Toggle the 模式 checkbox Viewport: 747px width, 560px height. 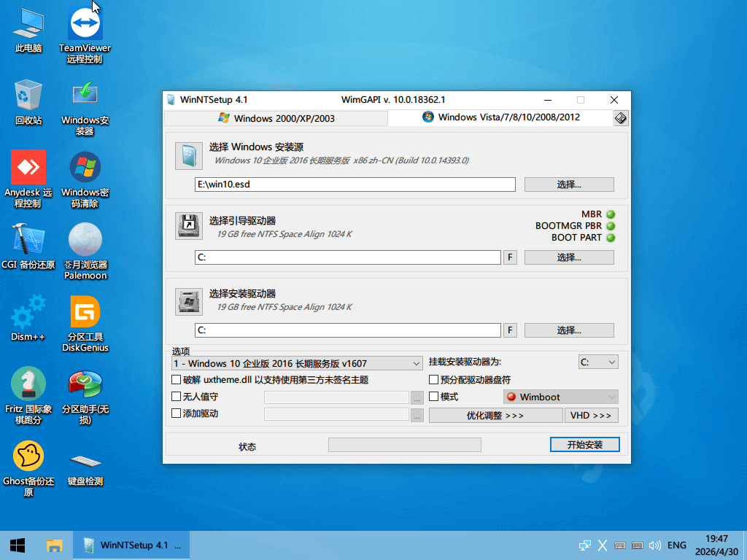pos(433,396)
